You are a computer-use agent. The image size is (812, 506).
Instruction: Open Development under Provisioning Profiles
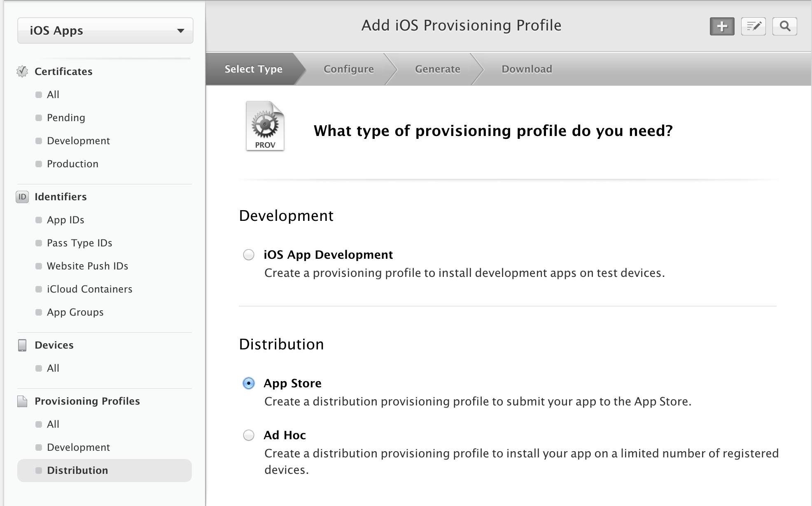click(x=78, y=447)
